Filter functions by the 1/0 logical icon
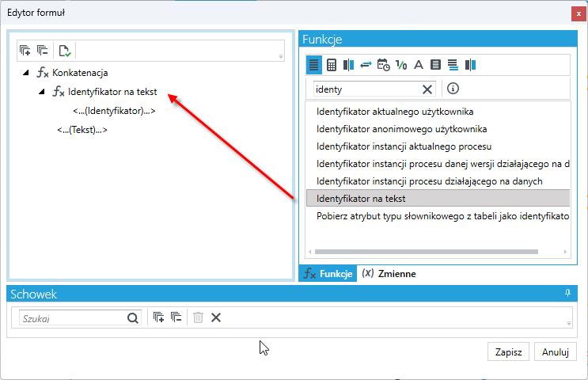 tap(401, 65)
